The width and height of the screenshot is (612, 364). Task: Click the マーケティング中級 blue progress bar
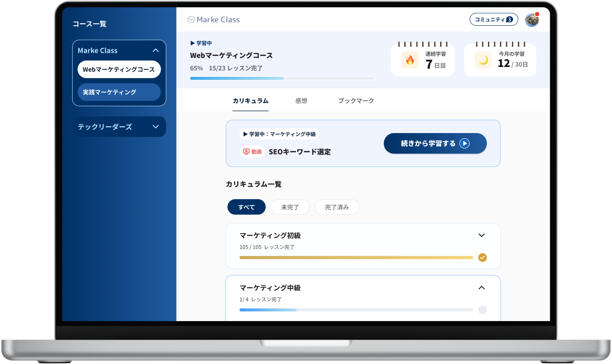(x=356, y=310)
